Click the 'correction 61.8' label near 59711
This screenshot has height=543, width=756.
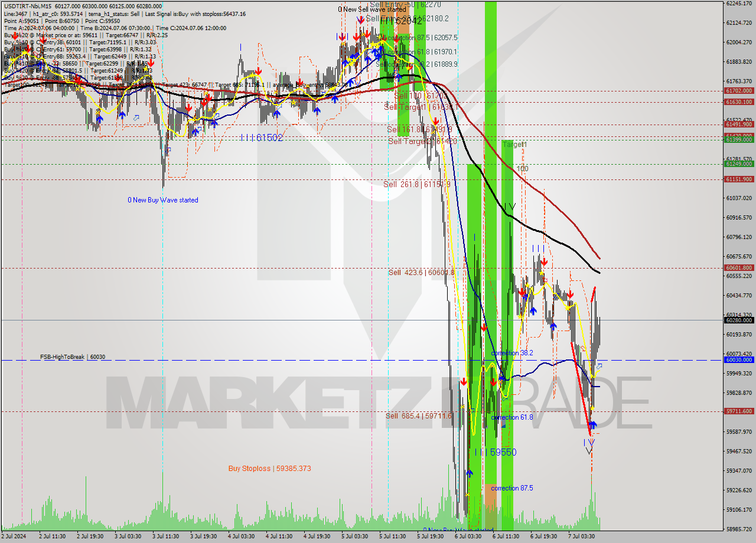click(512, 417)
